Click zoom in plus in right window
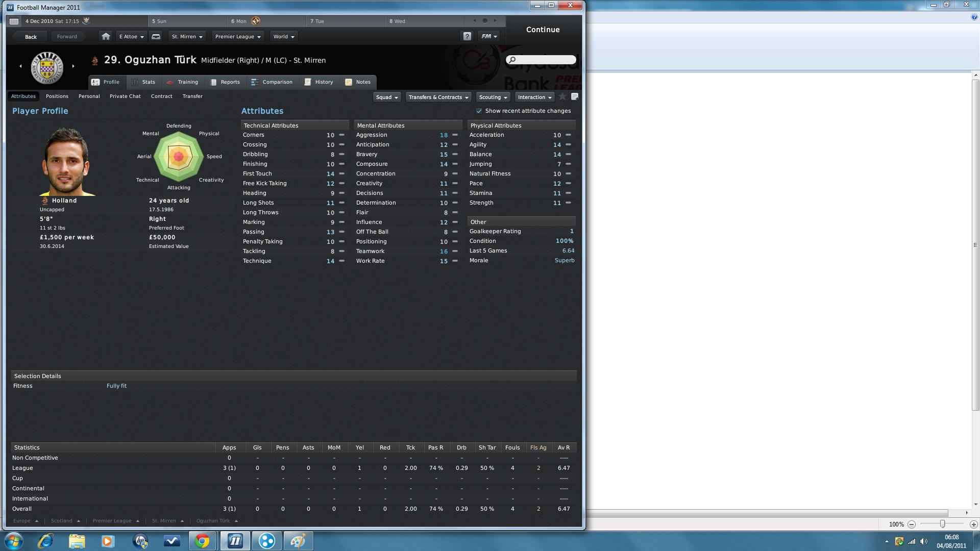Image resolution: width=980 pixels, height=551 pixels. pyautogui.click(x=973, y=524)
